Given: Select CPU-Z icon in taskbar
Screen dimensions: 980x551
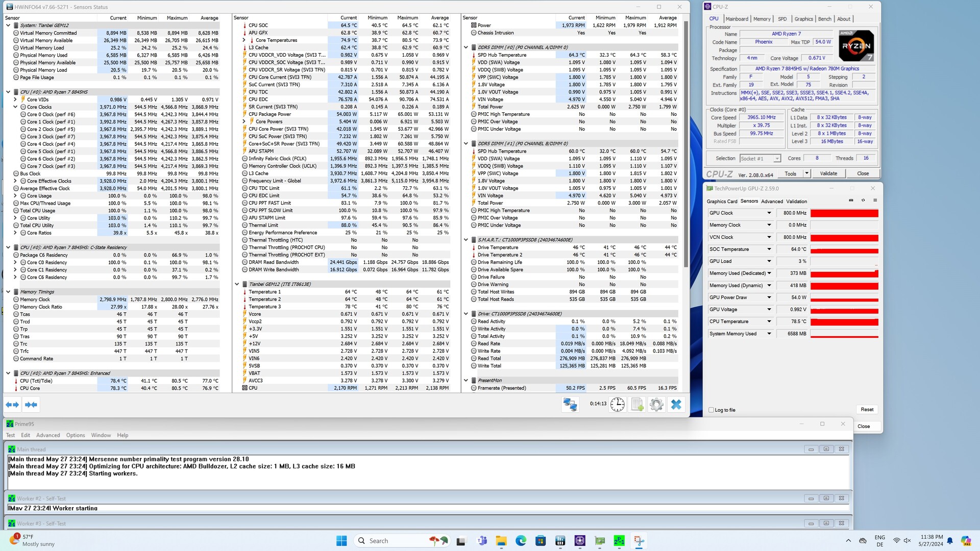Looking at the screenshot, I should (580, 541).
